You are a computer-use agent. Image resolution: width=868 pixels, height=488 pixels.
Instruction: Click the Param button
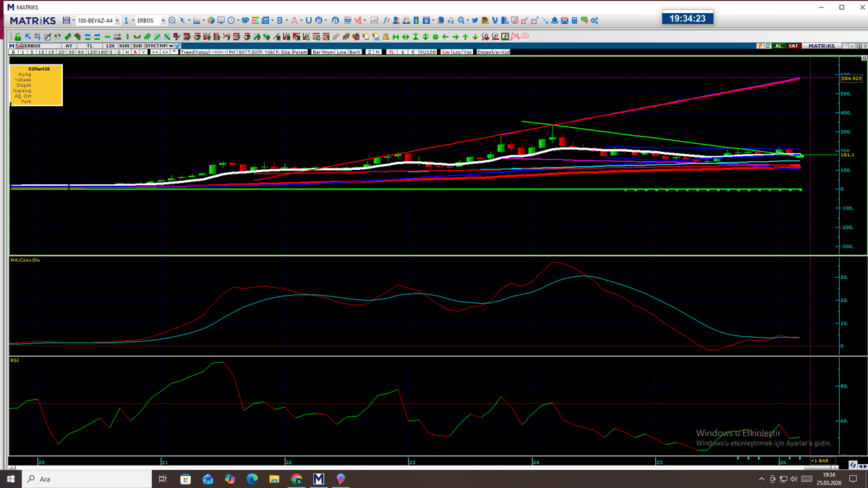(300, 52)
